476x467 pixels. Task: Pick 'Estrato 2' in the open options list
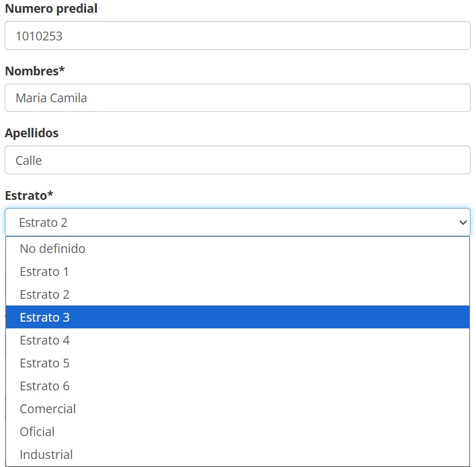click(44, 295)
